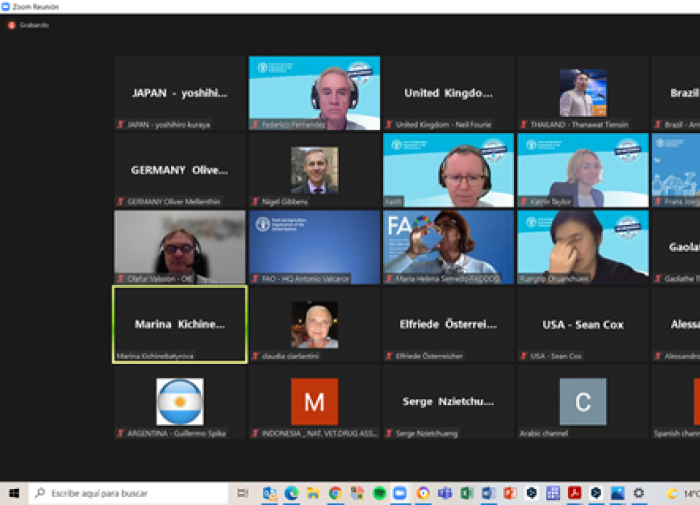Select the INDONESIA tile with M avatar
700x505 pixels.
[314, 402]
